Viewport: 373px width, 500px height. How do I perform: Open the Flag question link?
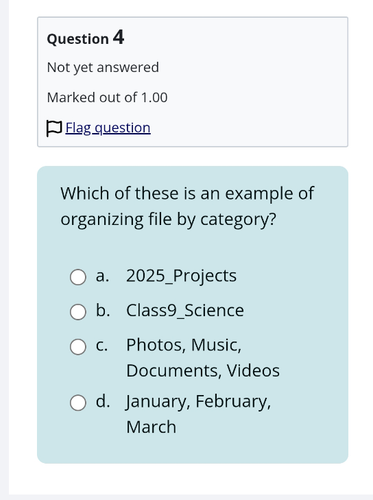108,128
